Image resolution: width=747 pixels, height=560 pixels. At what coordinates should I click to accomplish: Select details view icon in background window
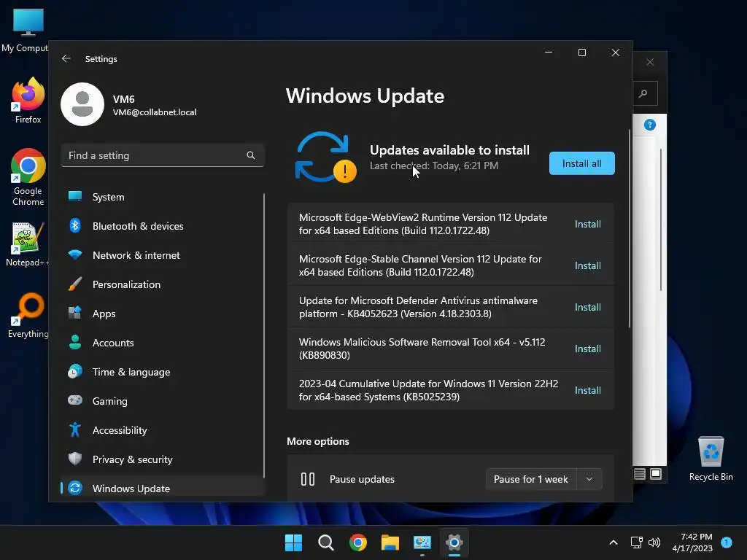[640, 474]
